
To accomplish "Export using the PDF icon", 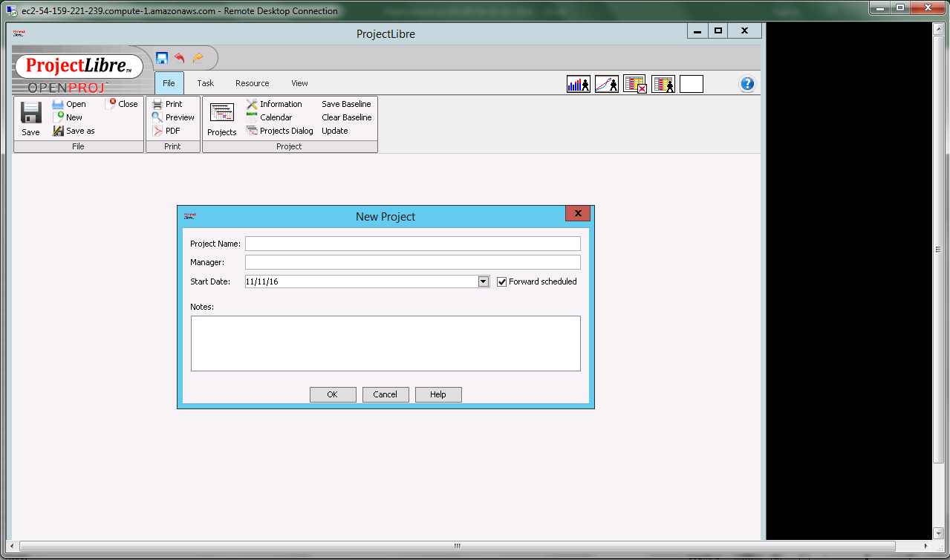I will (x=157, y=131).
